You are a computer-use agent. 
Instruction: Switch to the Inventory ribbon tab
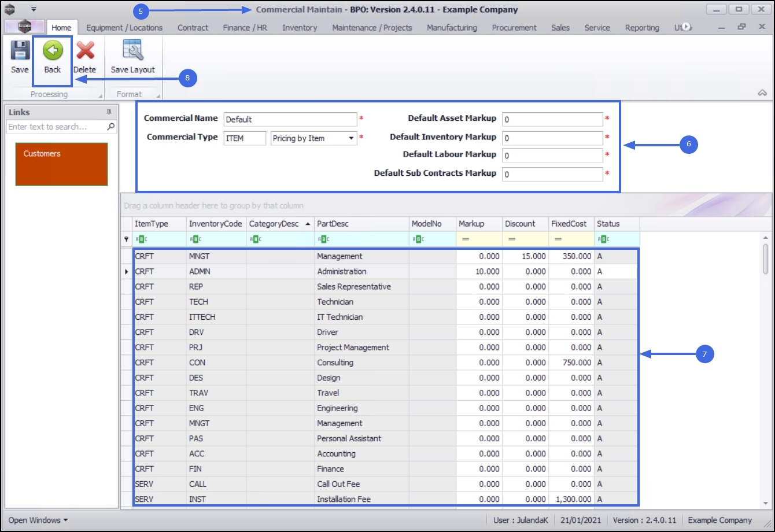pyautogui.click(x=300, y=28)
